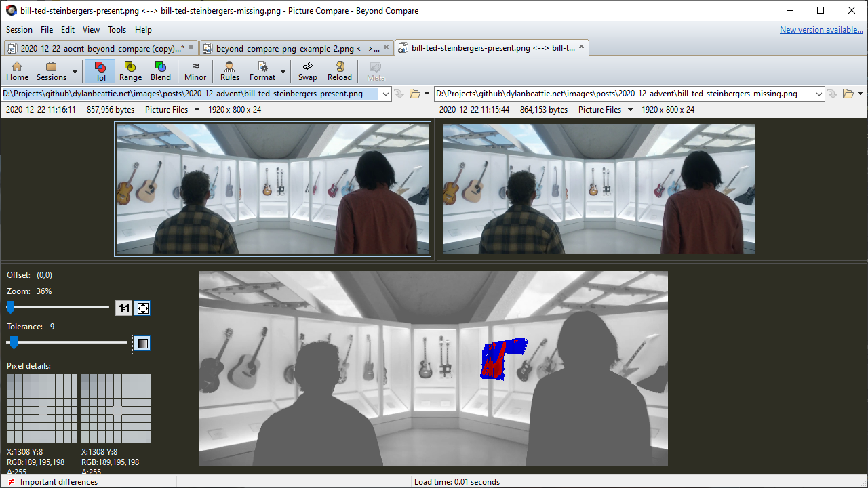This screenshot has height=488, width=868.
Task: Open the Help menu
Action: coord(143,30)
